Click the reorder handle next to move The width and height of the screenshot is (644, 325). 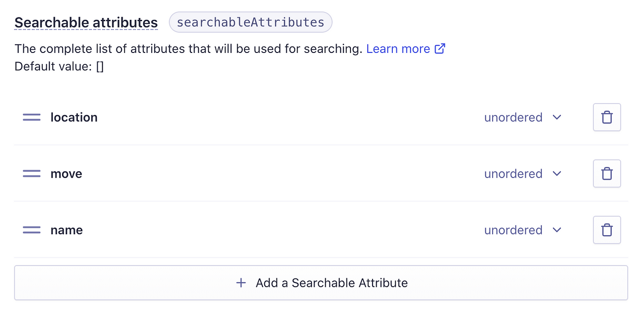click(x=32, y=174)
